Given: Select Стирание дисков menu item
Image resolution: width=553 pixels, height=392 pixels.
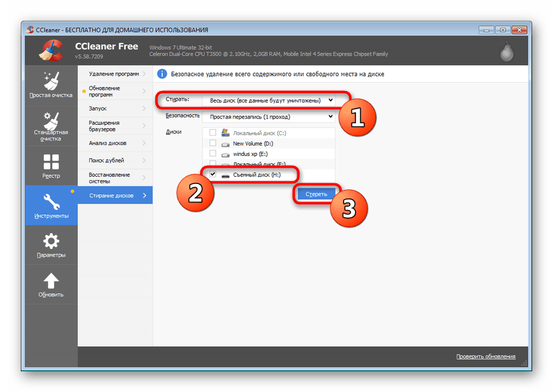Looking at the screenshot, I should coord(115,195).
